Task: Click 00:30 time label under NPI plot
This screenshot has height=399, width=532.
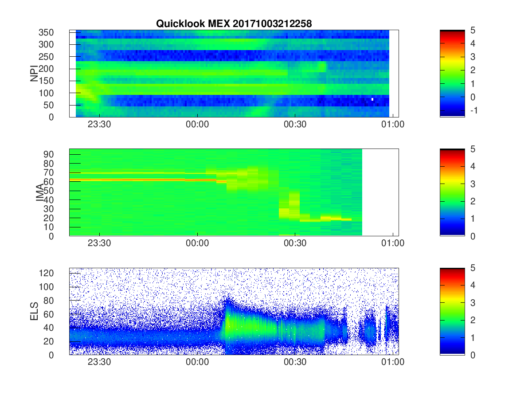Action: (x=295, y=125)
